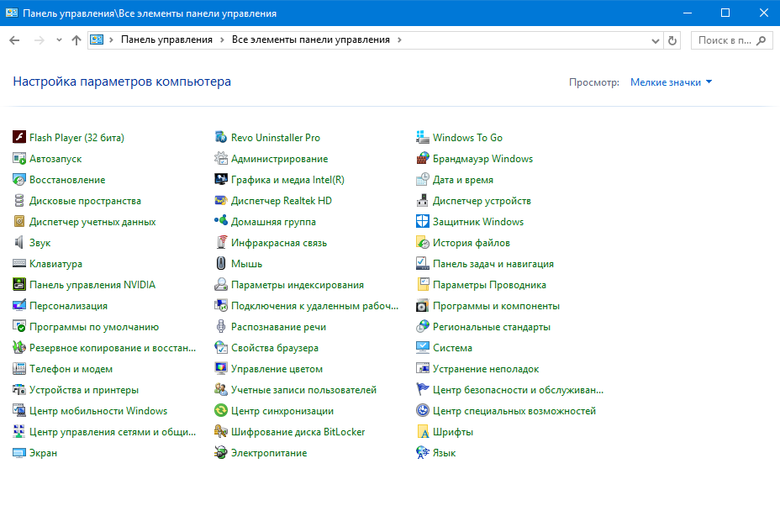780x532 pixels.
Task: Go back with the Back arrow
Action: pyautogui.click(x=14, y=40)
